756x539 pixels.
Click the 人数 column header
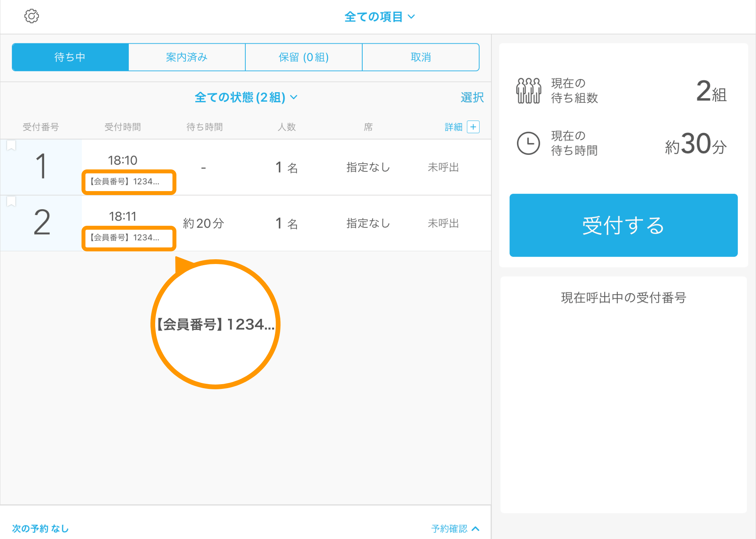tap(287, 127)
